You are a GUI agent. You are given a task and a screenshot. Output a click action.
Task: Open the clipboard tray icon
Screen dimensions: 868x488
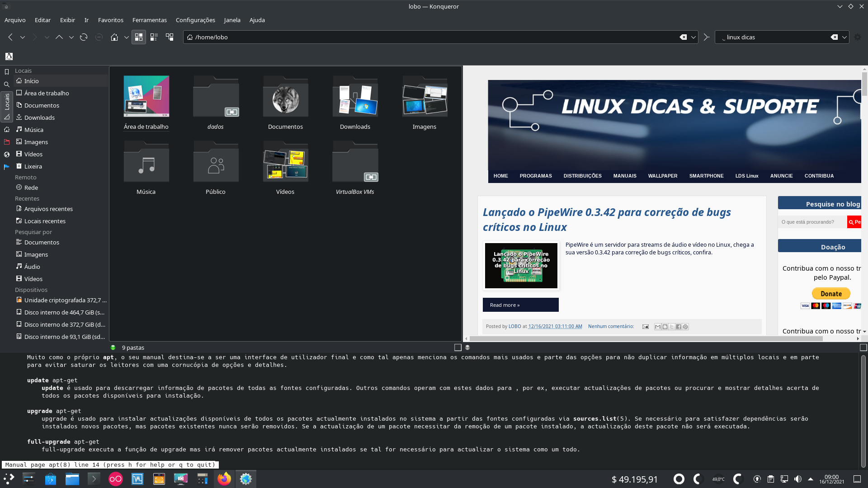[x=770, y=479]
